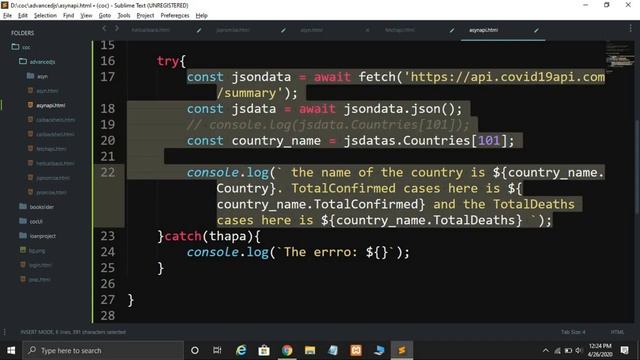Open Task View on the taskbar
This screenshot has height=360, width=640.
click(x=217, y=351)
